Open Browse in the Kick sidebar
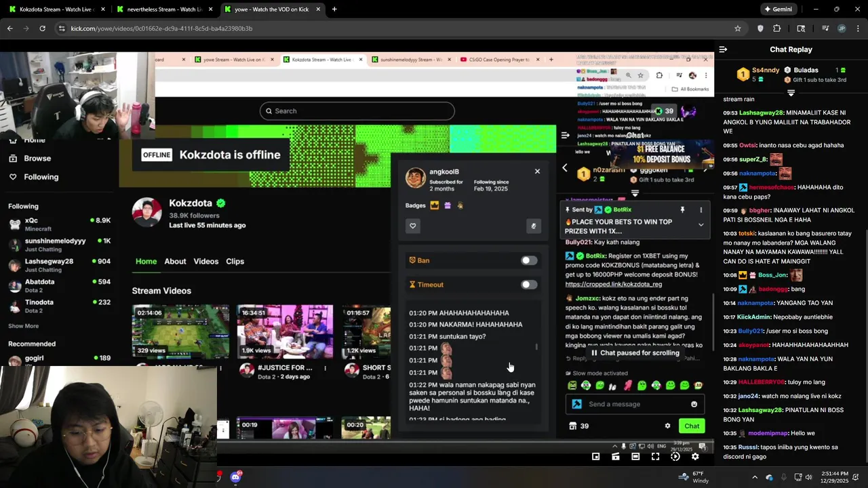 tap(37, 158)
